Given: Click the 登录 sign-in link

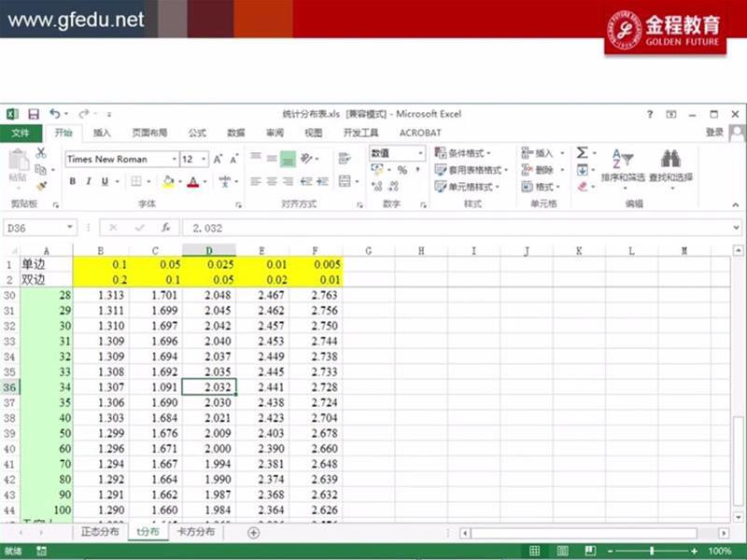Looking at the screenshot, I should (714, 133).
